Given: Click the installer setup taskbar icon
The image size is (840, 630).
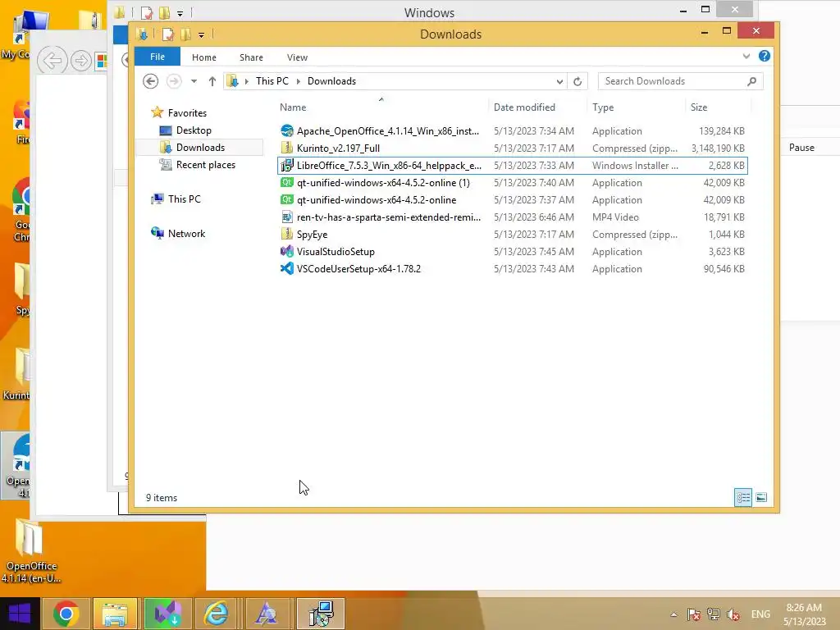Looking at the screenshot, I should pyautogui.click(x=322, y=614).
